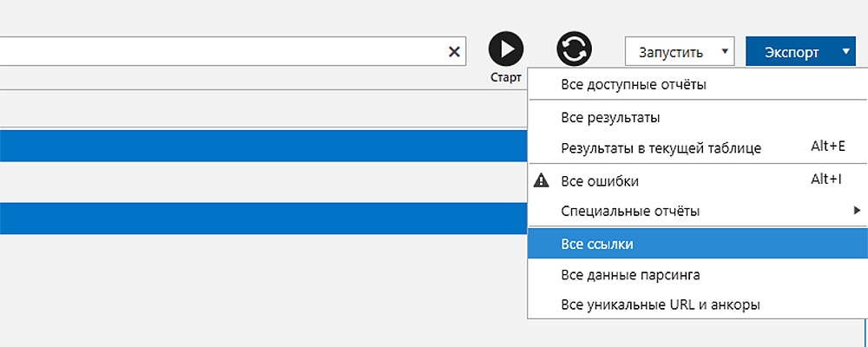Click the circular arrows restart icon
Image resolution: width=868 pixels, height=347 pixels.
click(x=574, y=49)
